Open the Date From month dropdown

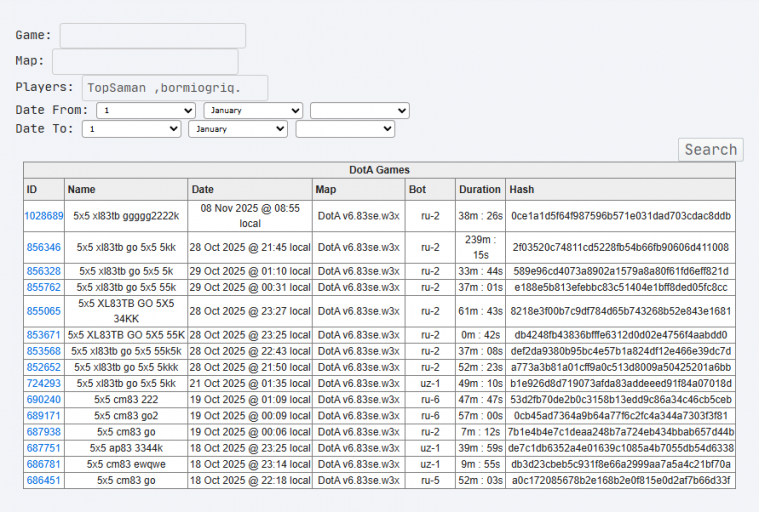click(x=253, y=110)
